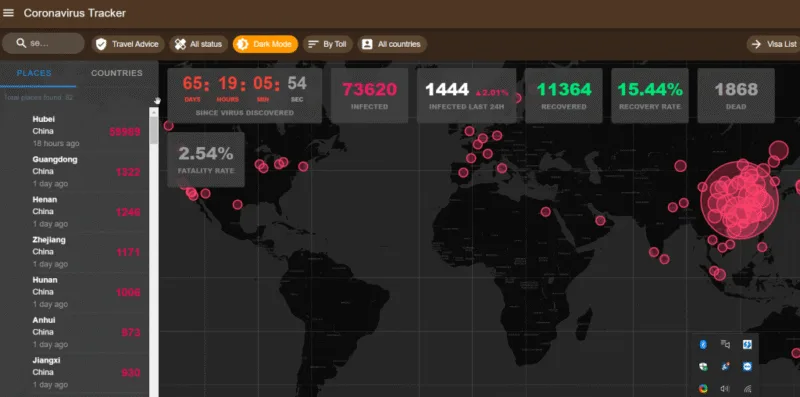The image size is (800, 397).
Task: Click the 15.44% Recovery Rate card
Action: tap(650, 95)
